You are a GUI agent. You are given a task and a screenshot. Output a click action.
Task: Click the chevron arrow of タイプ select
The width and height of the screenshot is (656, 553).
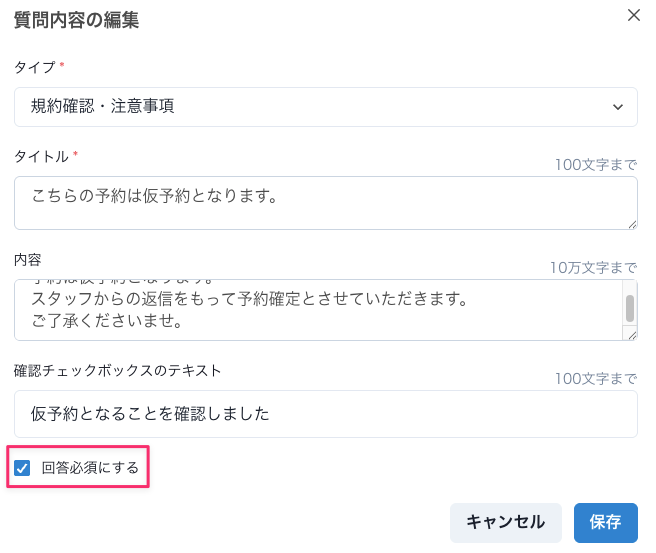[617, 106]
